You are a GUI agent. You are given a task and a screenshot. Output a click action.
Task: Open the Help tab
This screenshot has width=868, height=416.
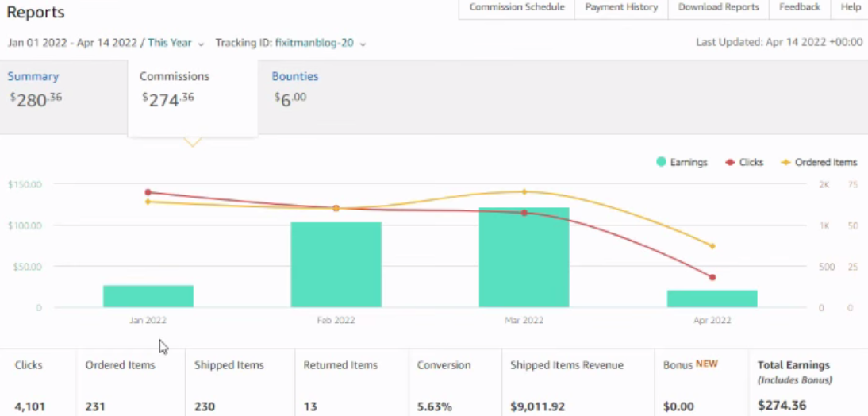pos(851,7)
